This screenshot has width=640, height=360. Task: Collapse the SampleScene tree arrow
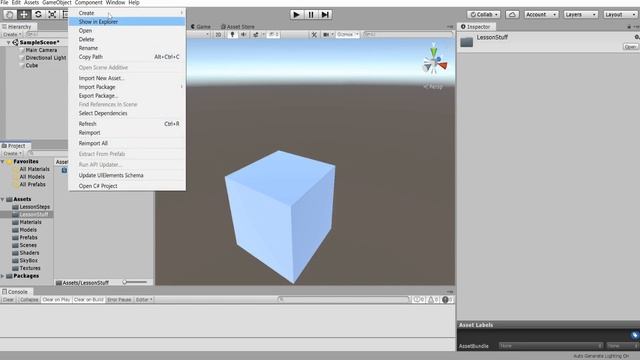[8, 42]
